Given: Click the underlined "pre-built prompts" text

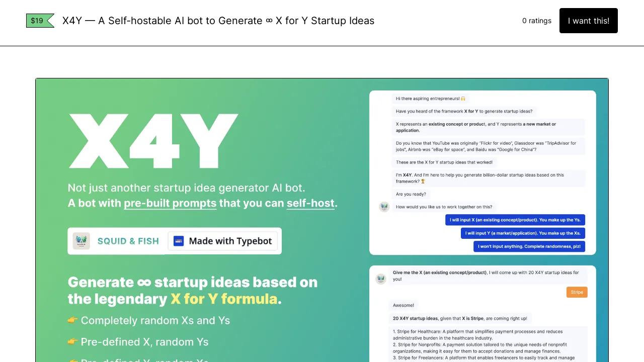Looking at the screenshot, I should pos(170,203).
